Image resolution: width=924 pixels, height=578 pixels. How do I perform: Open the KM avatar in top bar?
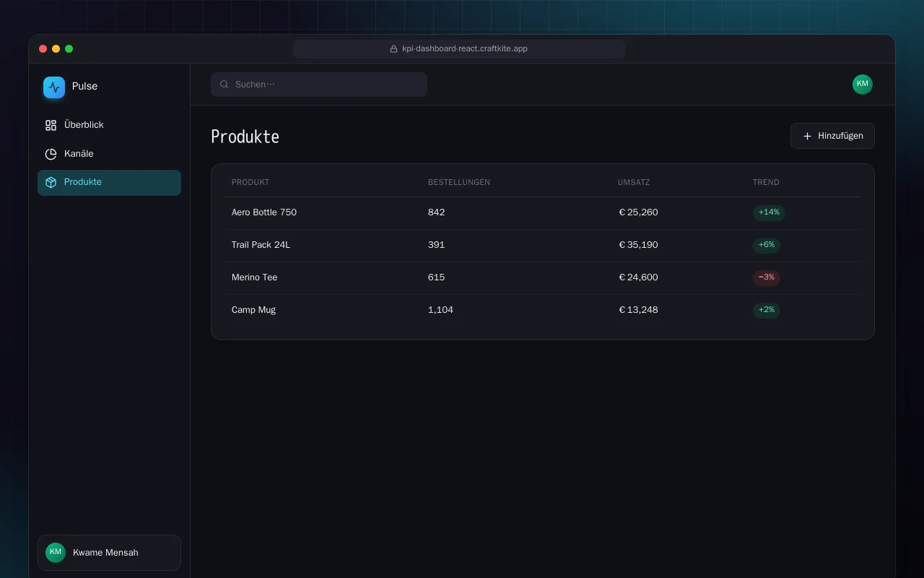pos(863,85)
